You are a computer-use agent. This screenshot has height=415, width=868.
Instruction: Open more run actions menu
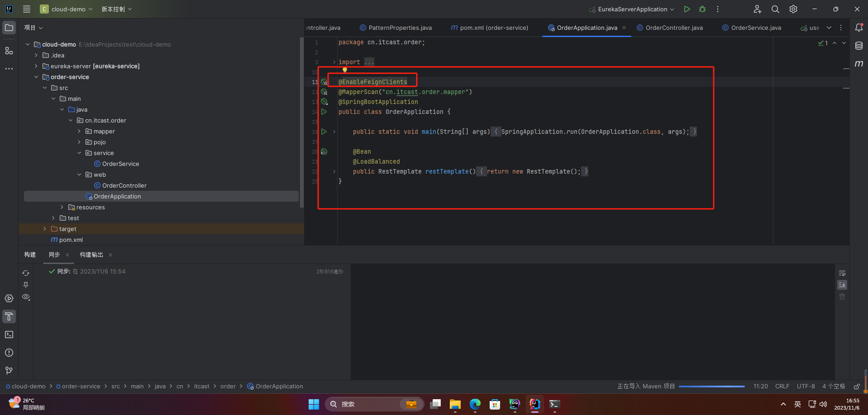[718, 9]
